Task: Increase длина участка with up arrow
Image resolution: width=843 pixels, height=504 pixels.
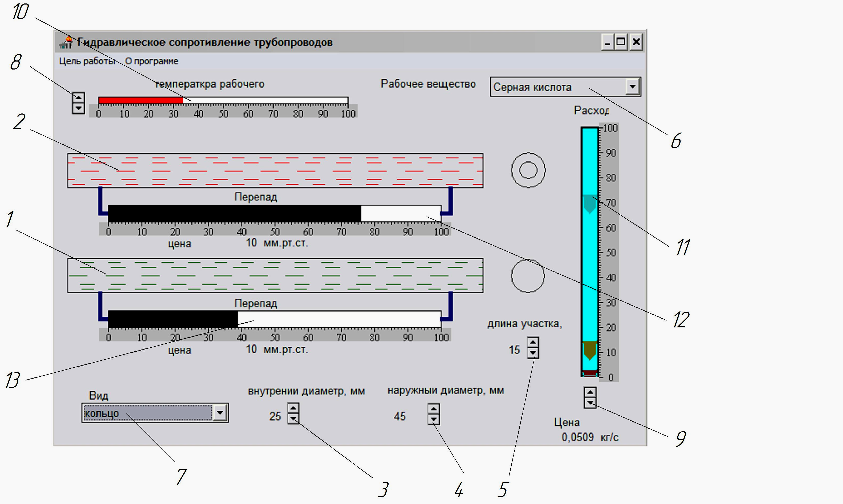Action: point(533,342)
